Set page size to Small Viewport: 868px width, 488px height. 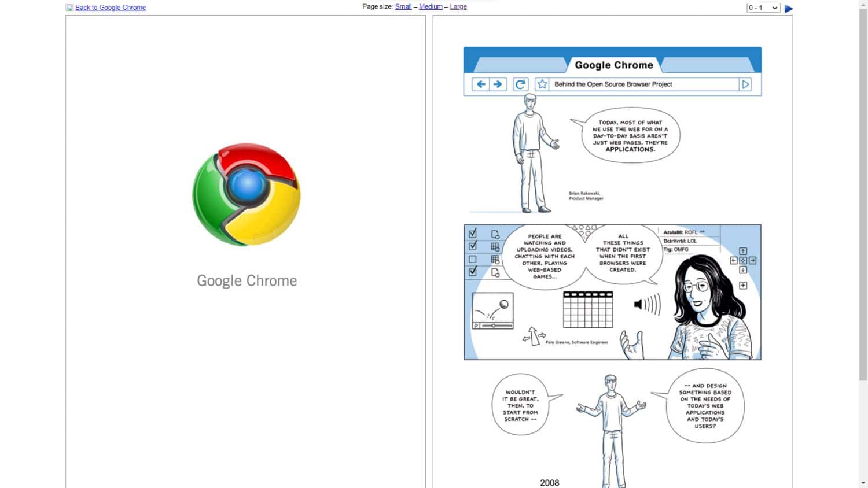click(x=403, y=7)
